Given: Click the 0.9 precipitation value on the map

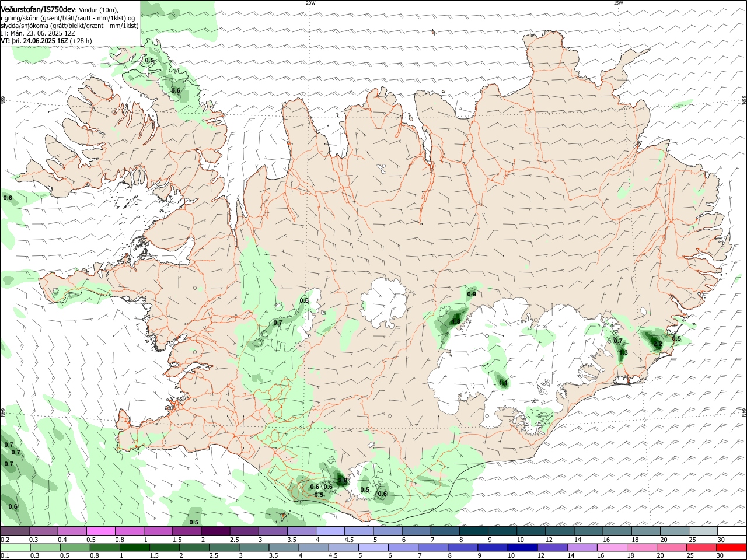Looking at the screenshot, I should pos(472,295).
